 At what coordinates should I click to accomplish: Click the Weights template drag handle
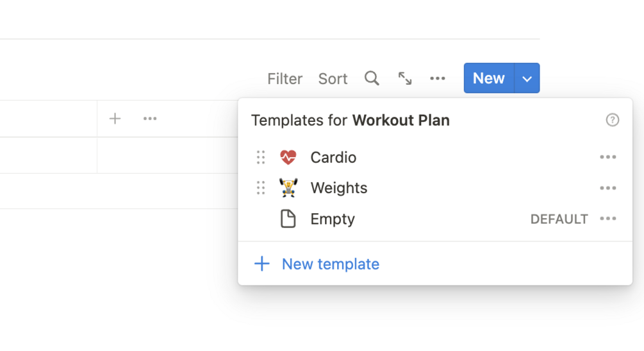pos(261,188)
